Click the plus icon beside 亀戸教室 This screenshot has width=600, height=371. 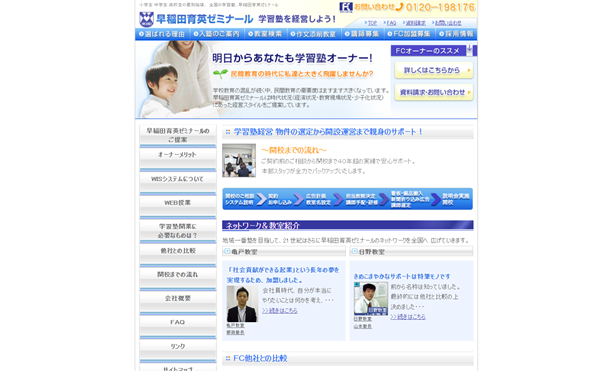click(227, 251)
